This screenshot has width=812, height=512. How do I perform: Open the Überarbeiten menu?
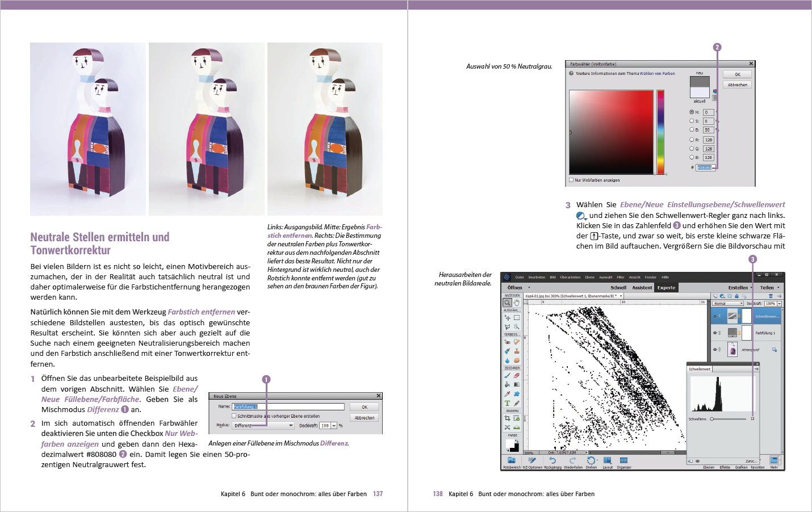tap(570, 277)
